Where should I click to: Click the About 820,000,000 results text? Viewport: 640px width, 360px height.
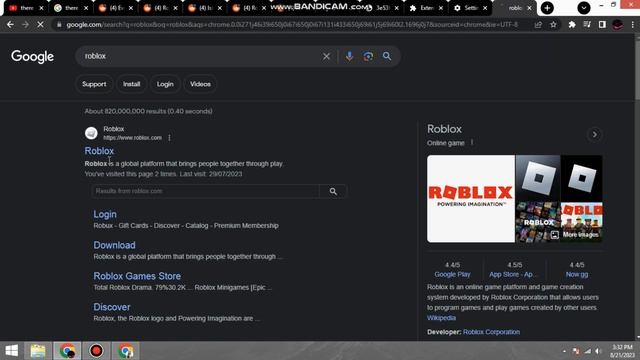click(x=148, y=111)
